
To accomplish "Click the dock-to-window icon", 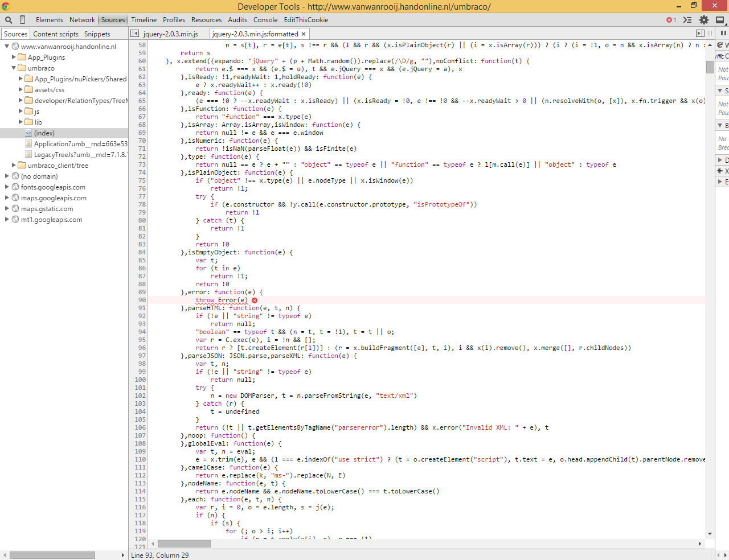I will (720, 20).
